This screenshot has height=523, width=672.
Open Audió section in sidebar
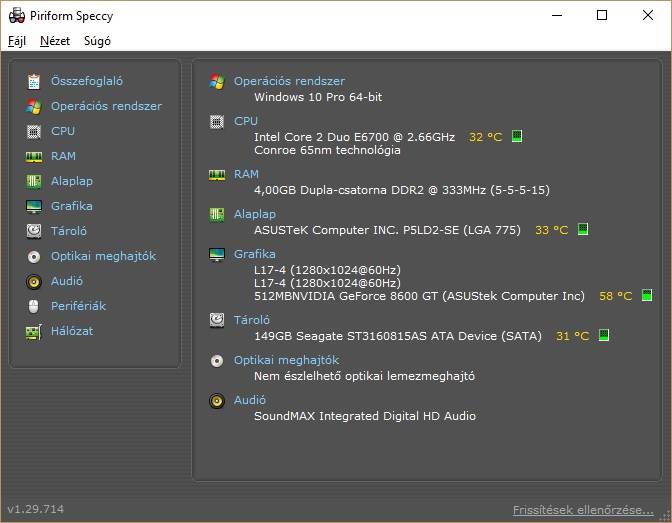click(x=67, y=281)
